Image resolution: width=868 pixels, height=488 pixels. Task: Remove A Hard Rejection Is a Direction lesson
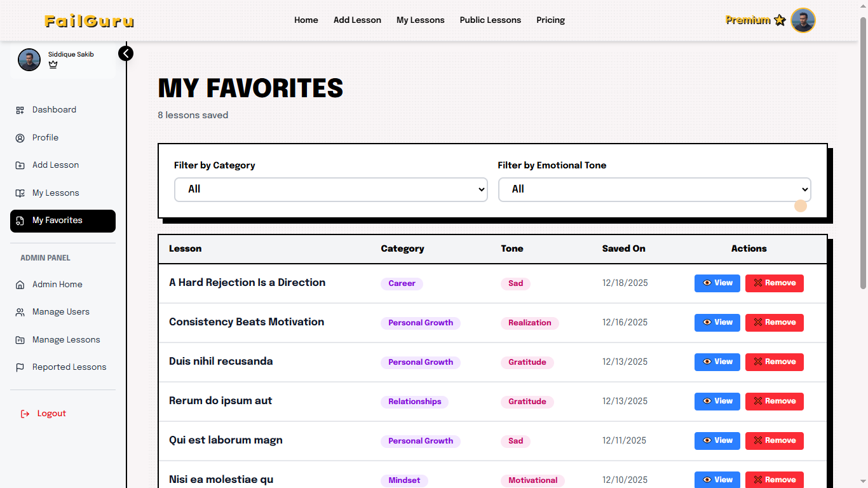pyautogui.click(x=775, y=283)
